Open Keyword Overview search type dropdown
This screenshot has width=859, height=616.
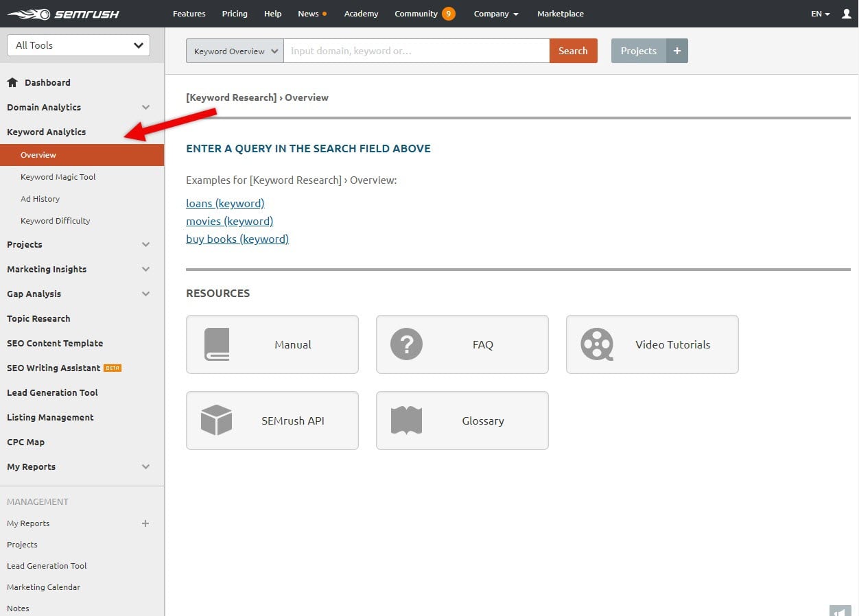(235, 51)
